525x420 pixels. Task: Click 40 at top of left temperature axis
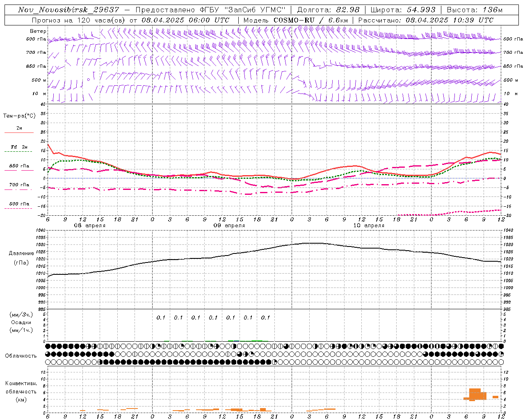(43, 105)
